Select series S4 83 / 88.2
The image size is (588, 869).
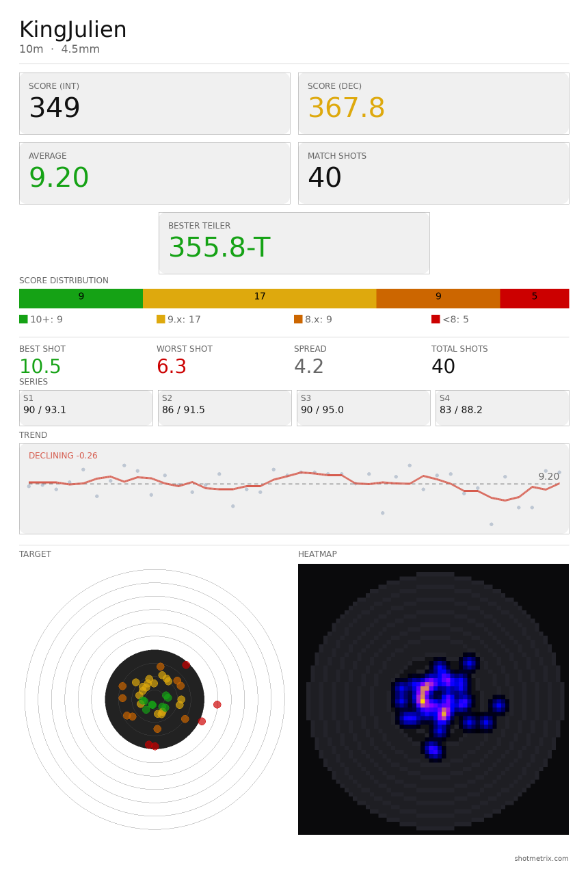click(503, 408)
